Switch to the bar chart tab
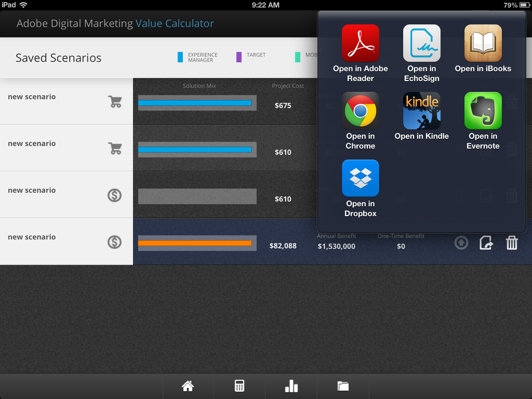 coord(291,386)
